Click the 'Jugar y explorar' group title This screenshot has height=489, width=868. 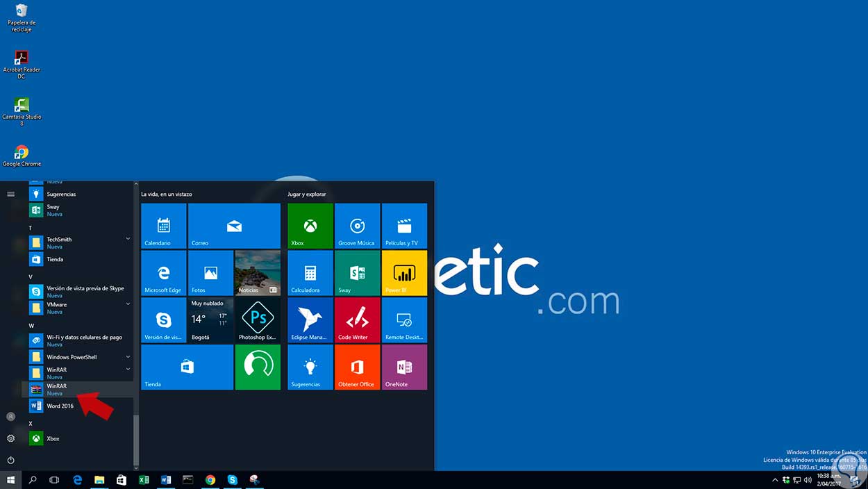click(307, 194)
